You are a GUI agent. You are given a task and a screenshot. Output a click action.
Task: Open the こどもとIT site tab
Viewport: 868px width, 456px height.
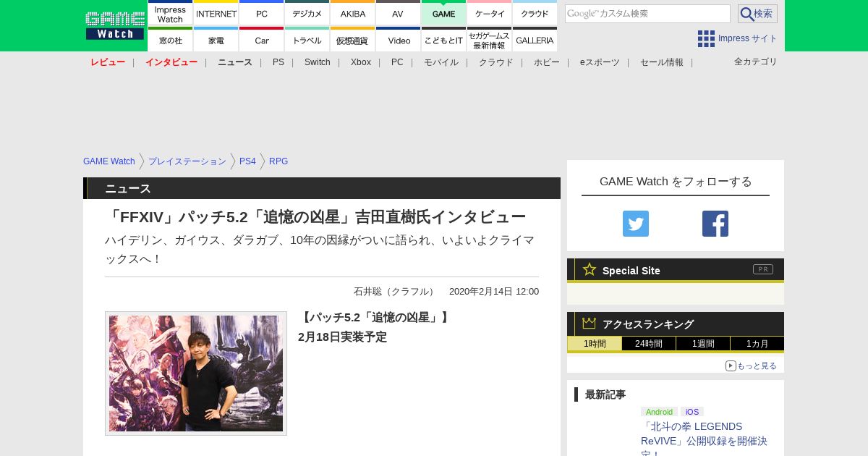[x=443, y=39]
